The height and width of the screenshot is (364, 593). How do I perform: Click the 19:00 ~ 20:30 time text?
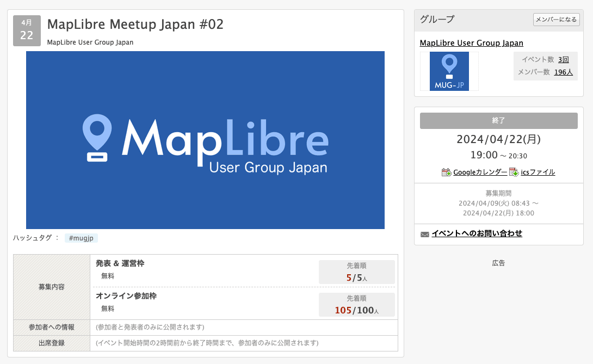[x=498, y=155]
